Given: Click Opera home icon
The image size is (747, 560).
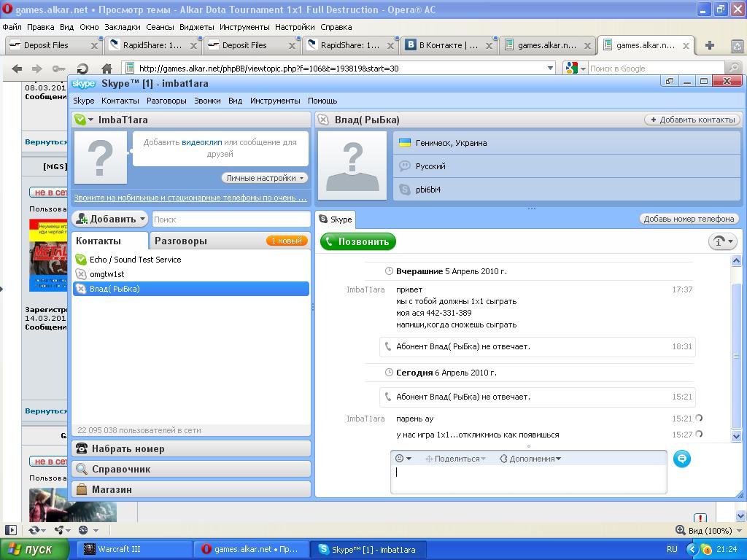Looking at the screenshot, I should 107,69.
